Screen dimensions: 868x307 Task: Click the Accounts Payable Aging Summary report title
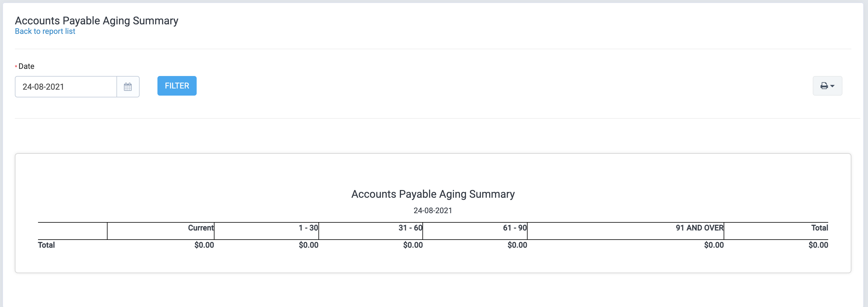[x=433, y=194]
